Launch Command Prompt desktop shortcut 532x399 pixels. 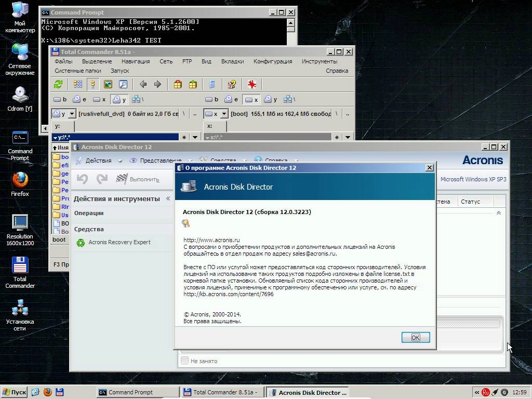click(20, 145)
